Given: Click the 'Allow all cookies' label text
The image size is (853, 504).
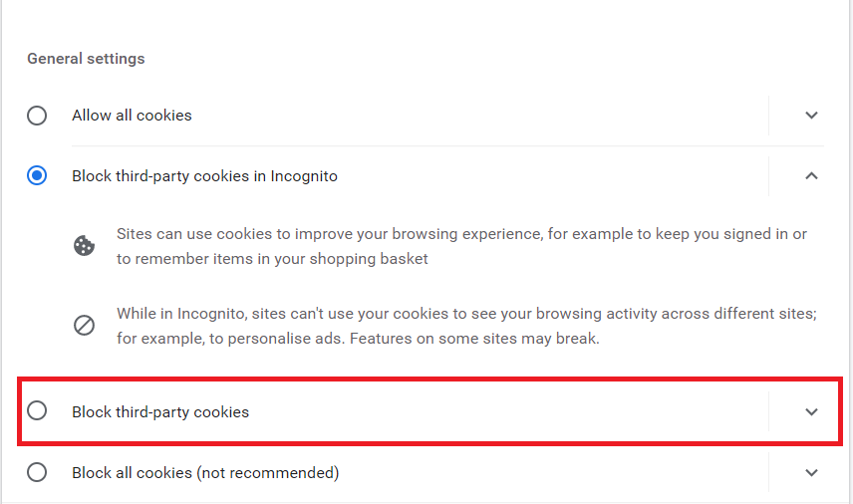Looking at the screenshot, I should click(132, 116).
